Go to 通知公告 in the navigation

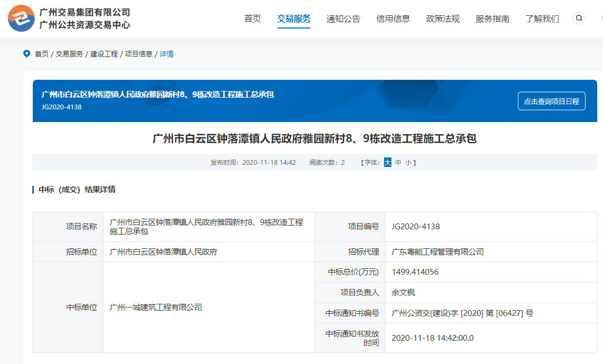(343, 19)
